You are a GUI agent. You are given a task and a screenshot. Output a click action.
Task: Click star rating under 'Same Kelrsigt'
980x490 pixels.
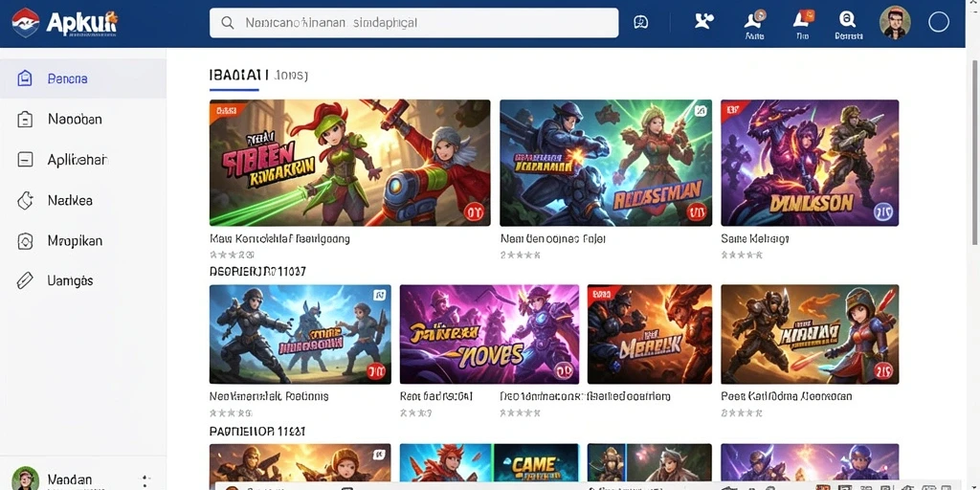(742, 255)
